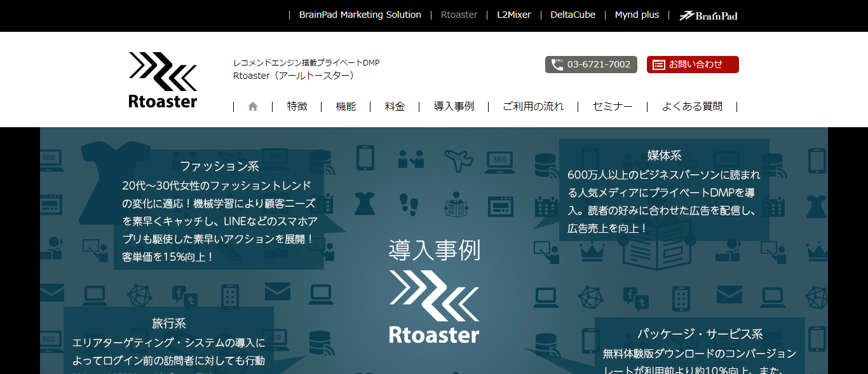Image resolution: width=868 pixels, height=374 pixels.
Task: Open the L2Mixer product link
Action: coord(514,15)
